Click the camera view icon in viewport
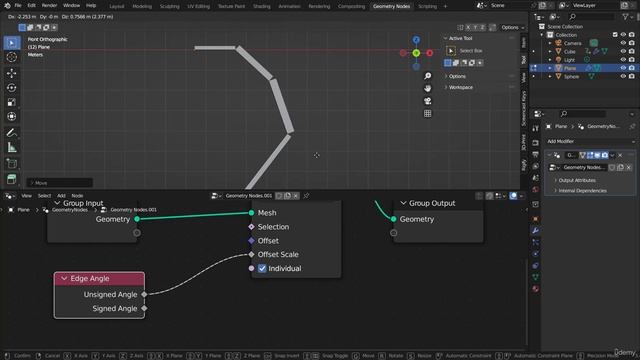This screenshot has height=360, width=640. click(427, 101)
